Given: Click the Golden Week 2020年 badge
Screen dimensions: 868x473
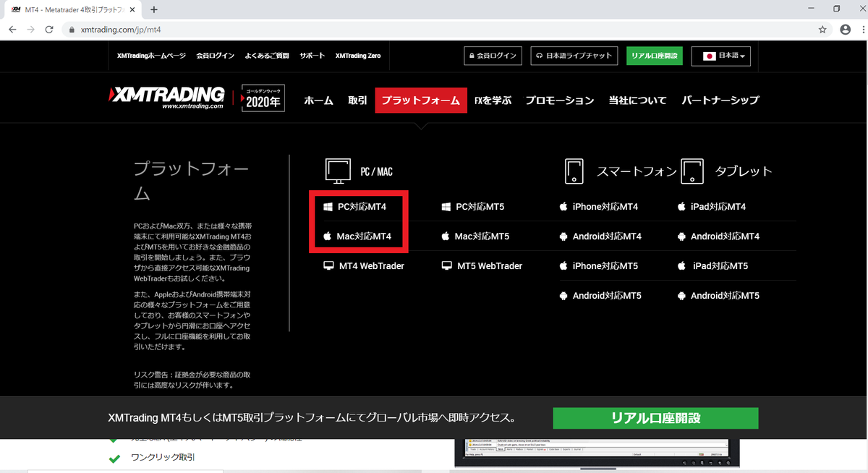Looking at the screenshot, I should click(263, 98).
